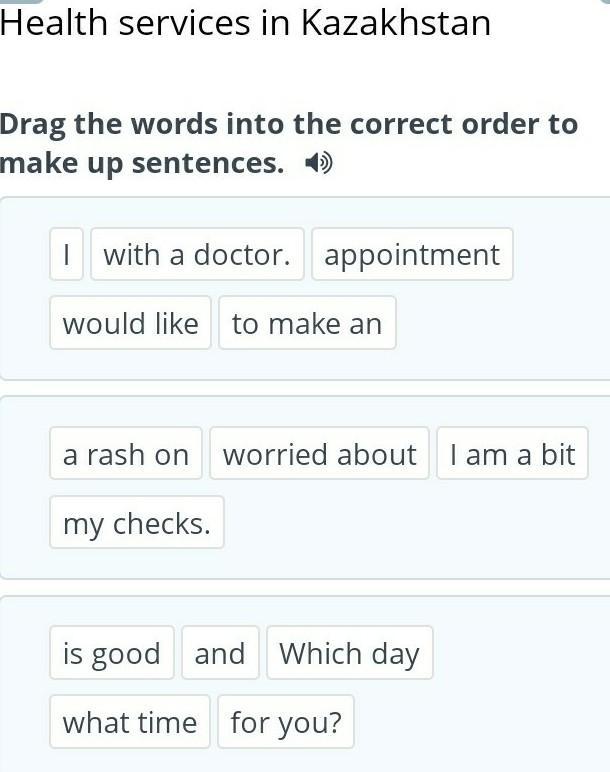Image resolution: width=610 pixels, height=772 pixels.
Task: Pick the 'worried about' tile
Action: 320,454
